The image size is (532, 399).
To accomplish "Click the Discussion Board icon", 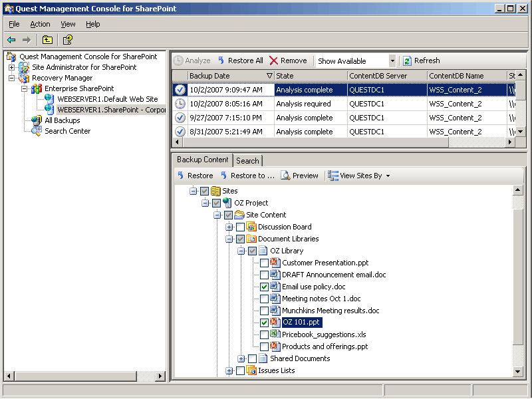I will pyautogui.click(x=251, y=227).
